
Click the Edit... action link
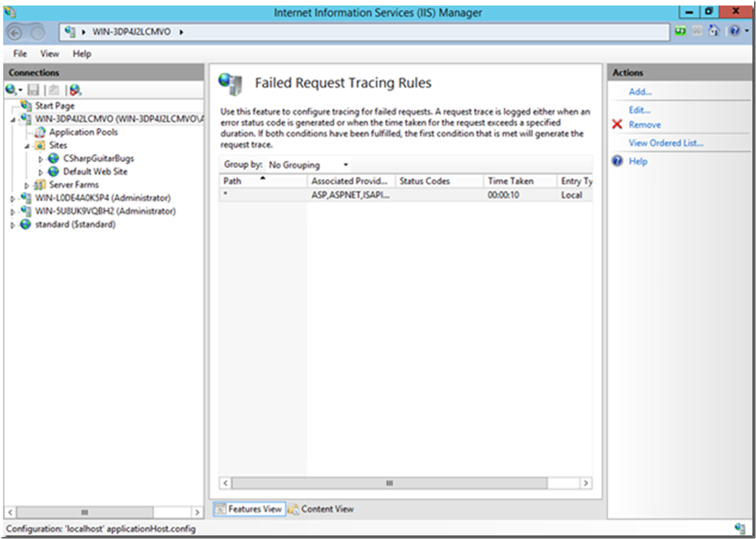pyautogui.click(x=640, y=110)
